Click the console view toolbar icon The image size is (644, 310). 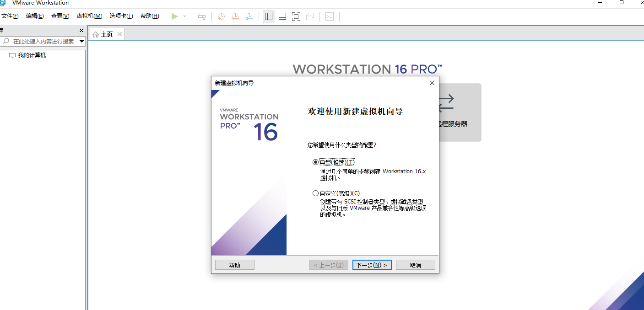(330, 16)
